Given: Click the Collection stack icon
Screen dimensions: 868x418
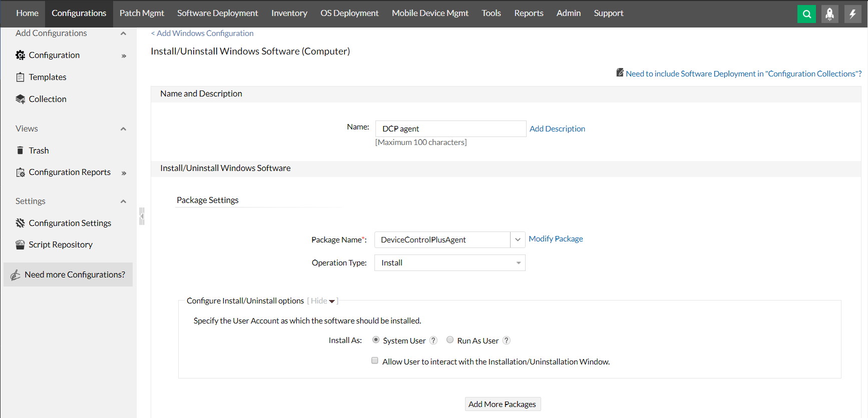Looking at the screenshot, I should point(20,99).
